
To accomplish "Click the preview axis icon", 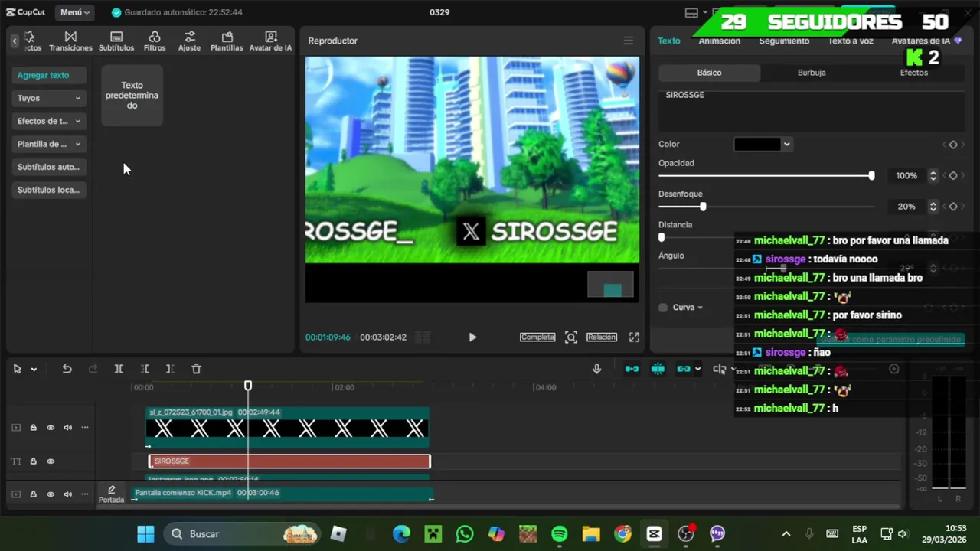I will click(x=719, y=369).
